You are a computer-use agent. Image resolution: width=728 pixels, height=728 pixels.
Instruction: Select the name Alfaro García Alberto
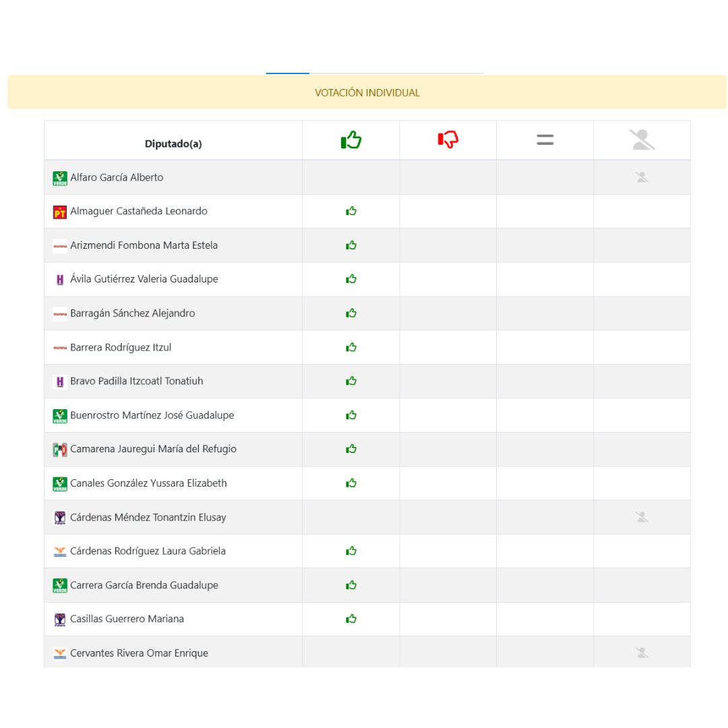click(117, 177)
